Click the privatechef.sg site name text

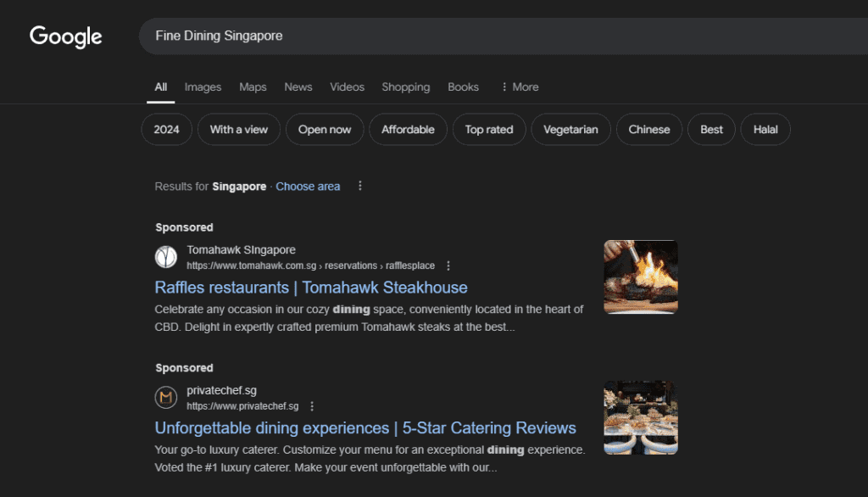coord(221,391)
